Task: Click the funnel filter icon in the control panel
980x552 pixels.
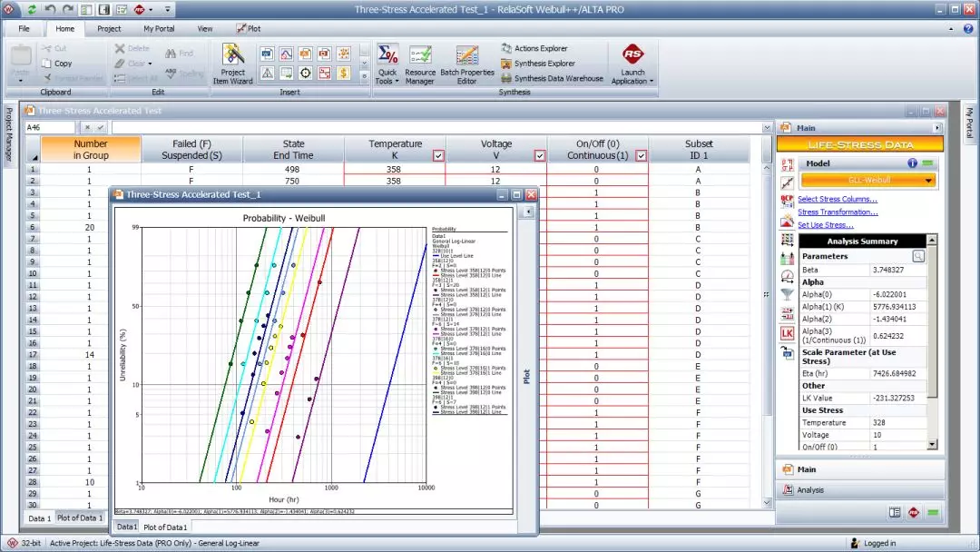Action: (788, 294)
